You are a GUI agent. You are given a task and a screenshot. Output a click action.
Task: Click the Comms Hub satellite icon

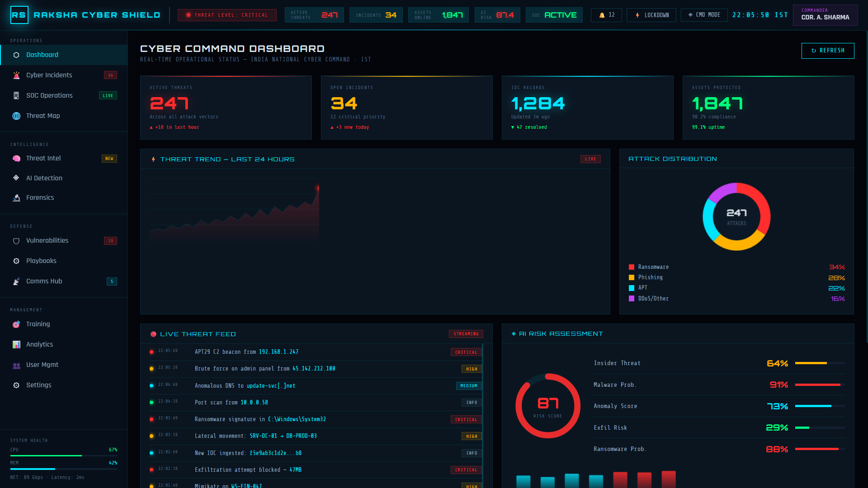click(x=16, y=281)
